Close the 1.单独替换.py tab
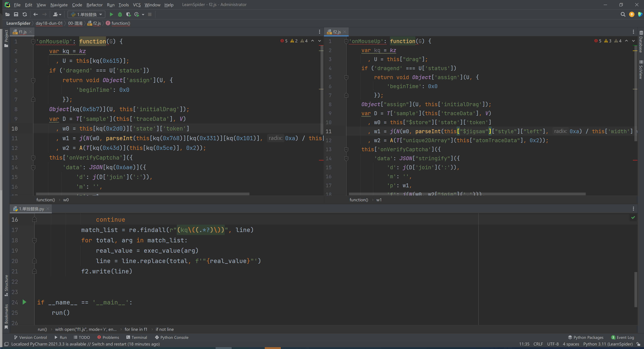 (x=48, y=209)
